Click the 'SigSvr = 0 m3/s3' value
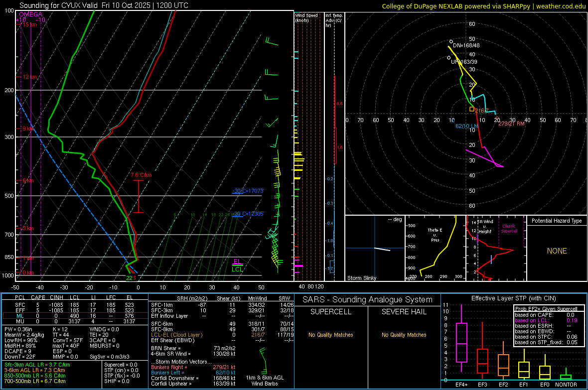588x390 pixels. pyautogui.click(x=110, y=357)
